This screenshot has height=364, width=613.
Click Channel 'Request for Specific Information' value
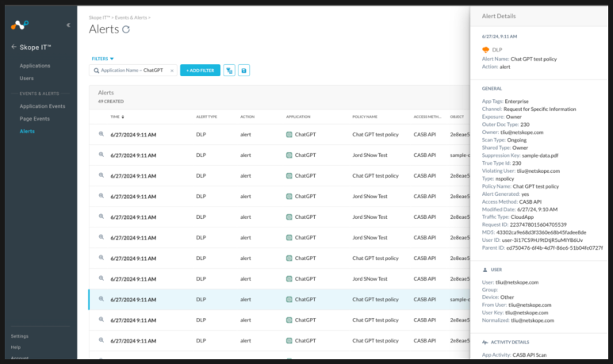(x=539, y=109)
